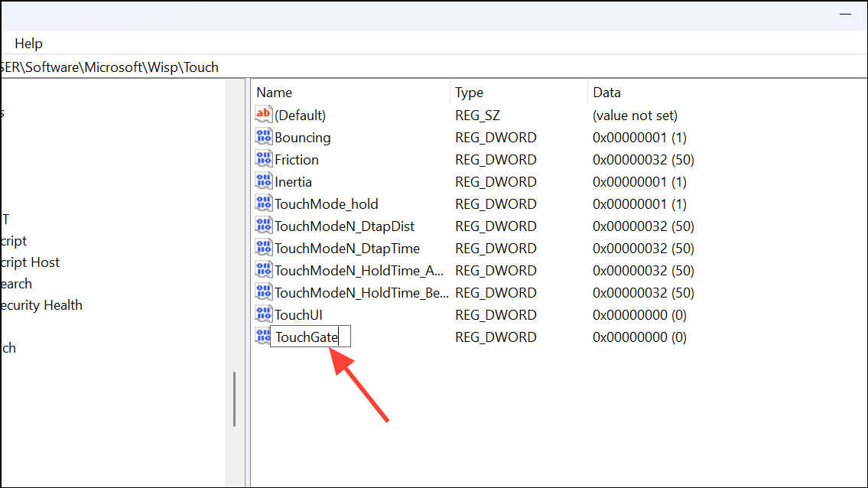The image size is (868, 488).
Task: Open the Help menu
Action: pyautogui.click(x=29, y=44)
